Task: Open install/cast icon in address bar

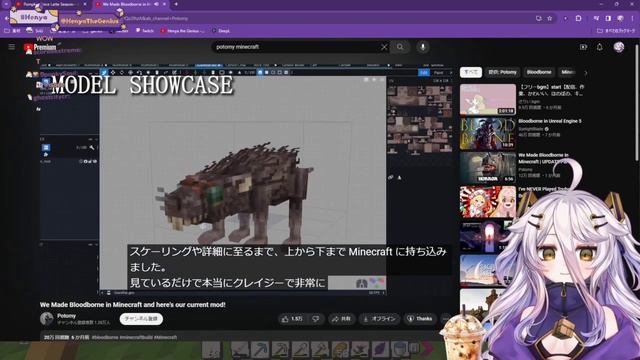Action: [x=539, y=18]
